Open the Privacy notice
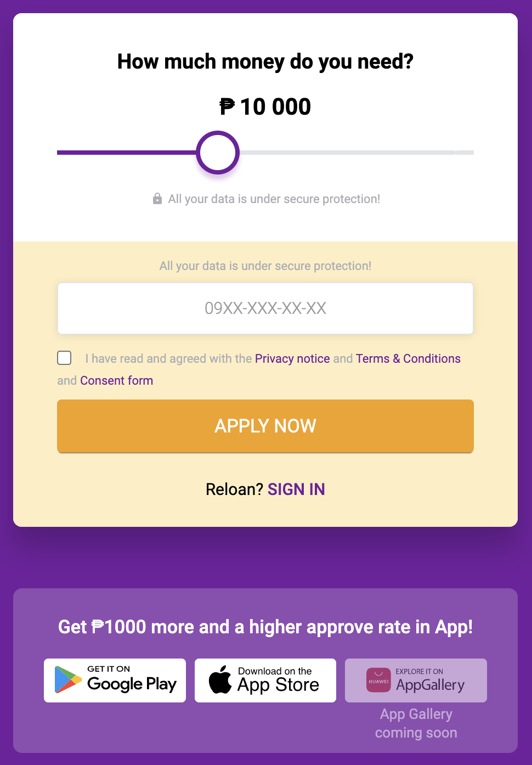The image size is (532, 765). coord(292,358)
